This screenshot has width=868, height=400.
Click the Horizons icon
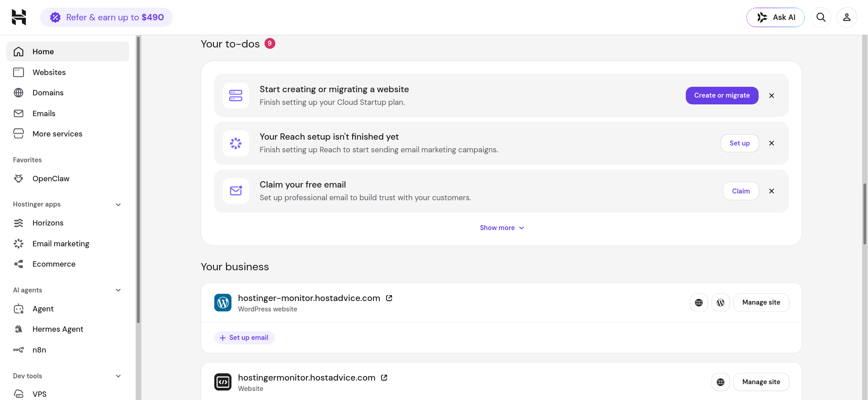(19, 223)
